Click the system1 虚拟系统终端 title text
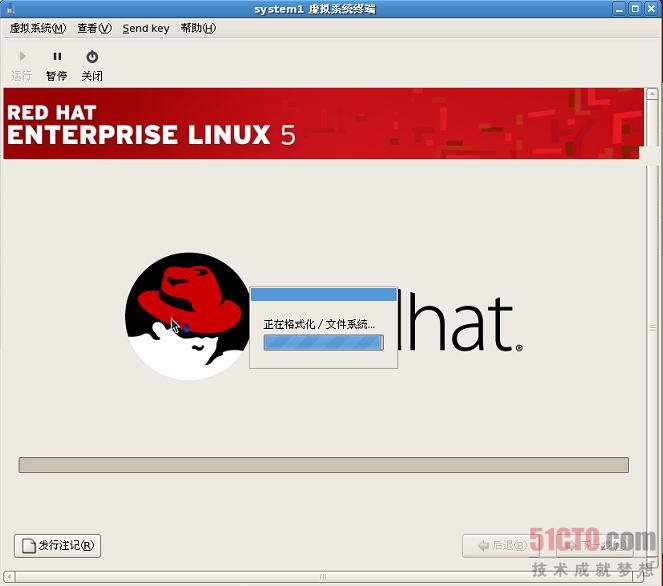This screenshot has width=663, height=586. point(315,9)
